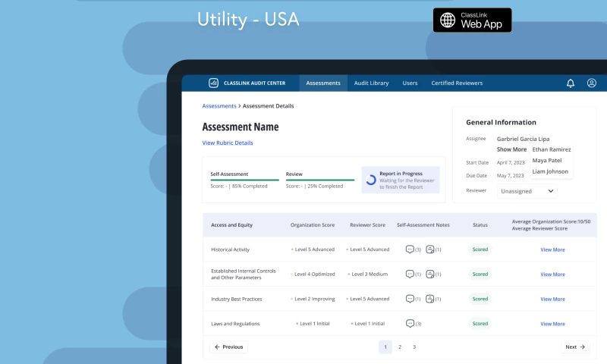Go to the Users tab

click(410, 83)
